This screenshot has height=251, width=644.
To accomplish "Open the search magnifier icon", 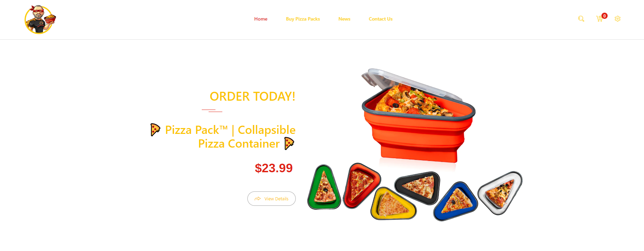I will 581,19.
